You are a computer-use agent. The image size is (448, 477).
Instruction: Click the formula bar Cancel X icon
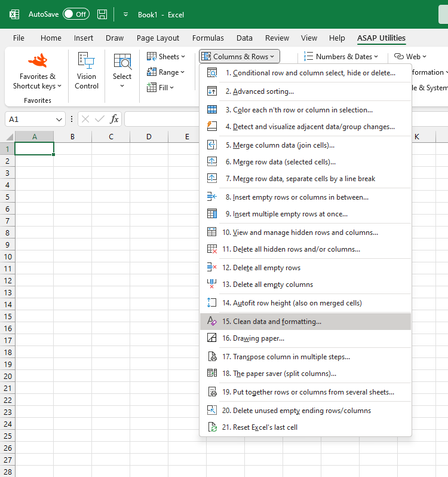(85, 119)
